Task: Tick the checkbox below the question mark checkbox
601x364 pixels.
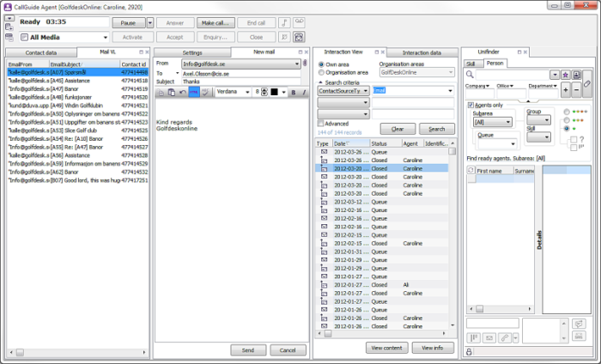Action: (574, 148)
